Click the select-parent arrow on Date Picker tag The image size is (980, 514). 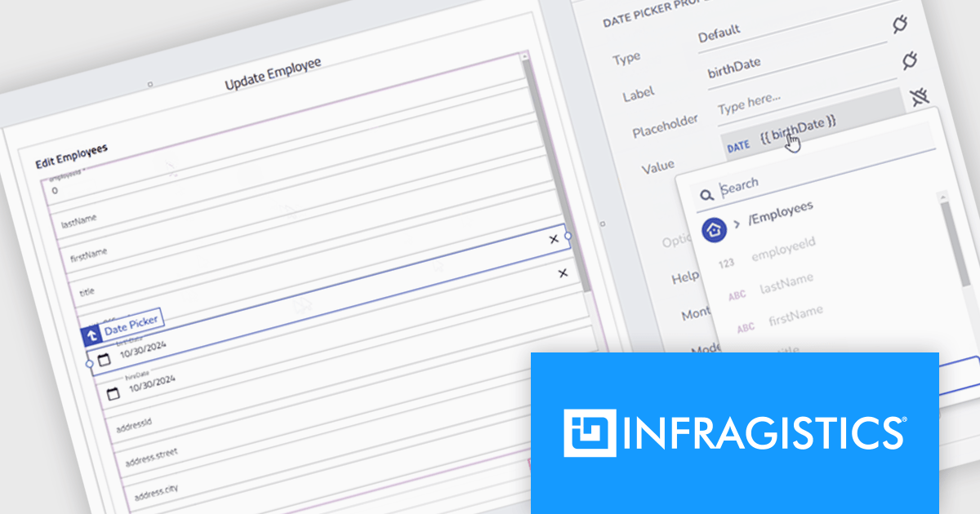coord(91,335)
